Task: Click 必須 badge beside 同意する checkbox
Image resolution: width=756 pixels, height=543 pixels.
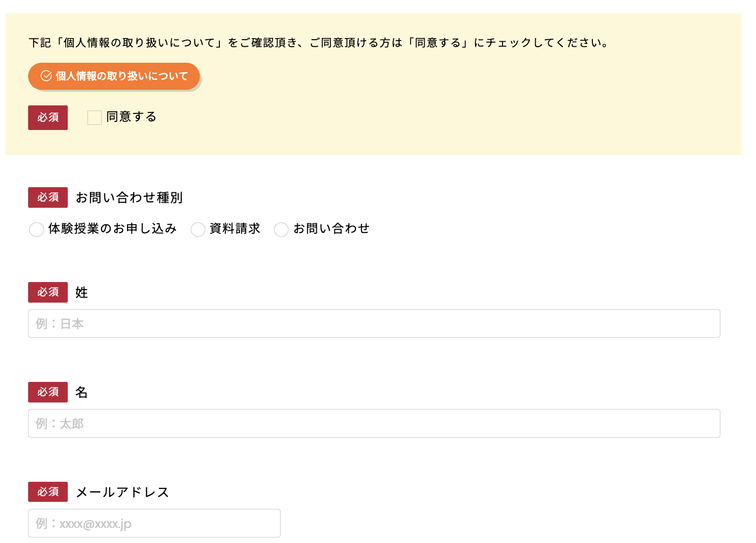Action: pos(48,117)
